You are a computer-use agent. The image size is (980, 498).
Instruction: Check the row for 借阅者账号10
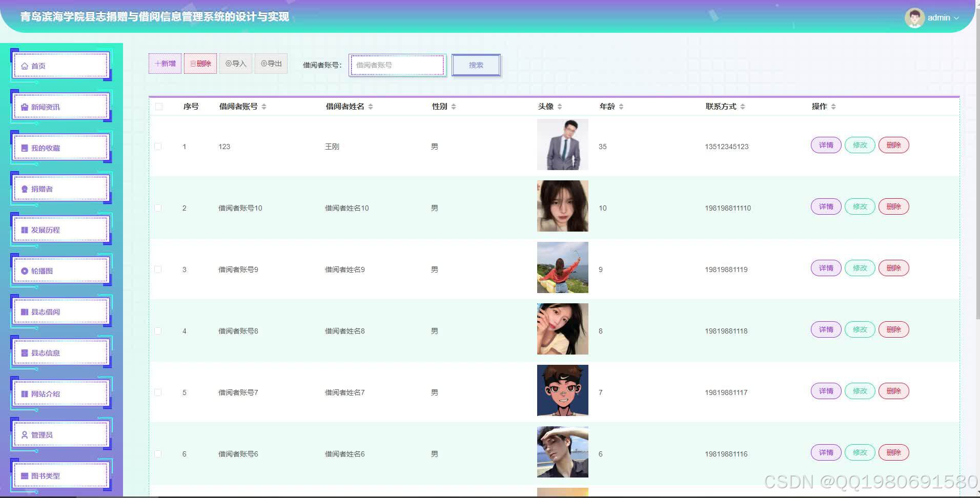pos(158,208)
